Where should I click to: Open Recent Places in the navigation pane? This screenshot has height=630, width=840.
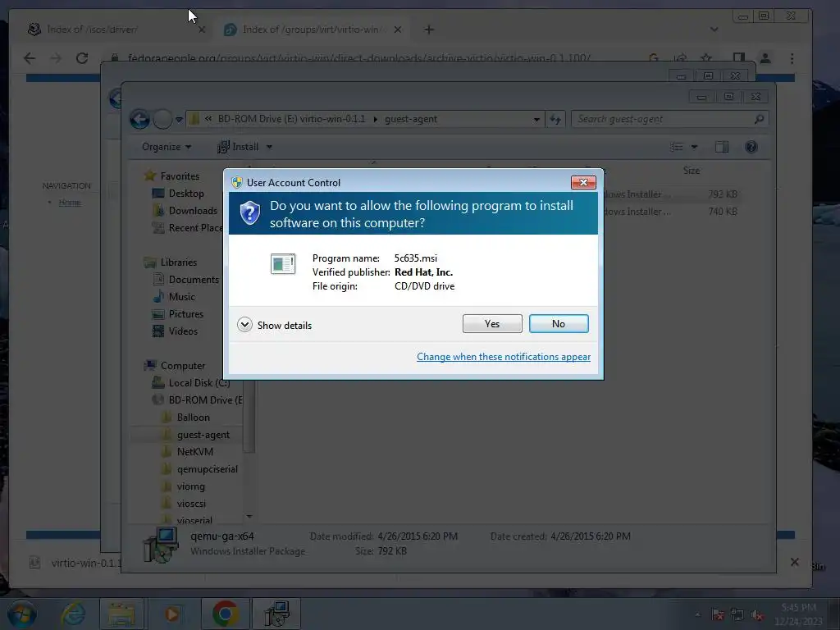(x=189, y=228)
